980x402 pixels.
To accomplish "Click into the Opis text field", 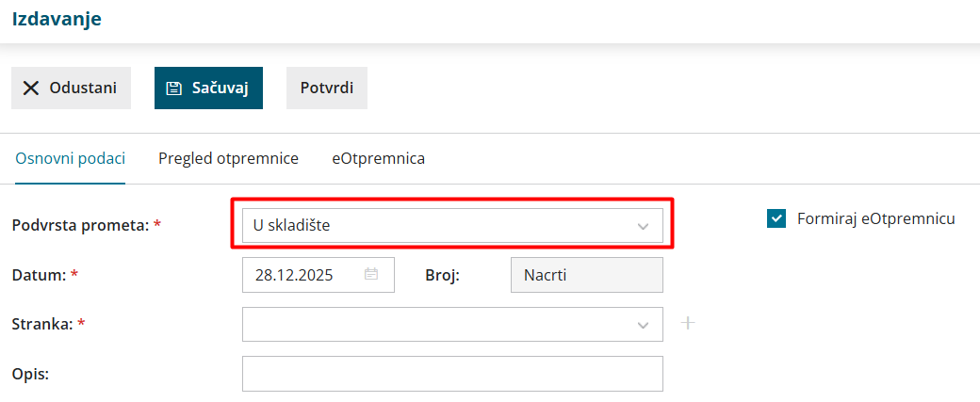I will (x=452, y=373).
